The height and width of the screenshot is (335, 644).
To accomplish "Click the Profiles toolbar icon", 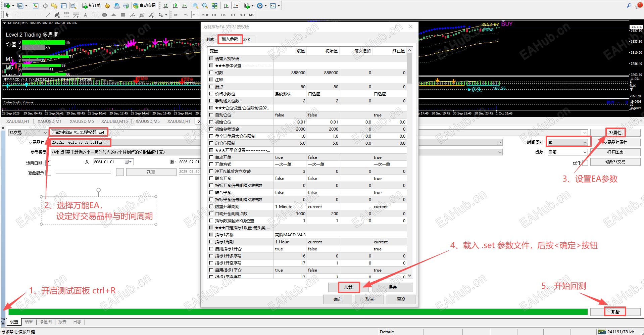I will (20, 6).
